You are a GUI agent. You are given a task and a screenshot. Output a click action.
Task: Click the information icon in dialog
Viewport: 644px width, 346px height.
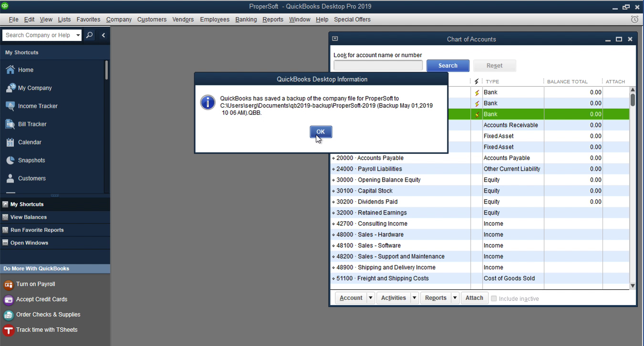(x=208, y=102)
